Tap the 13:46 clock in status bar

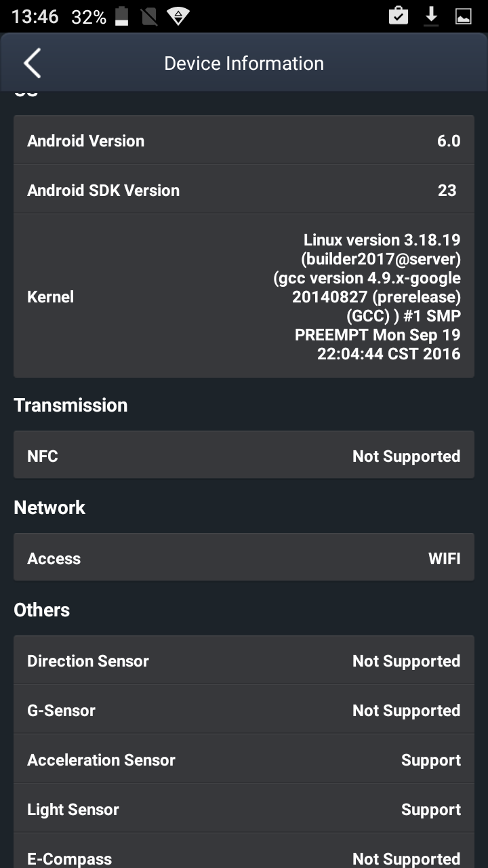[35, 17]
